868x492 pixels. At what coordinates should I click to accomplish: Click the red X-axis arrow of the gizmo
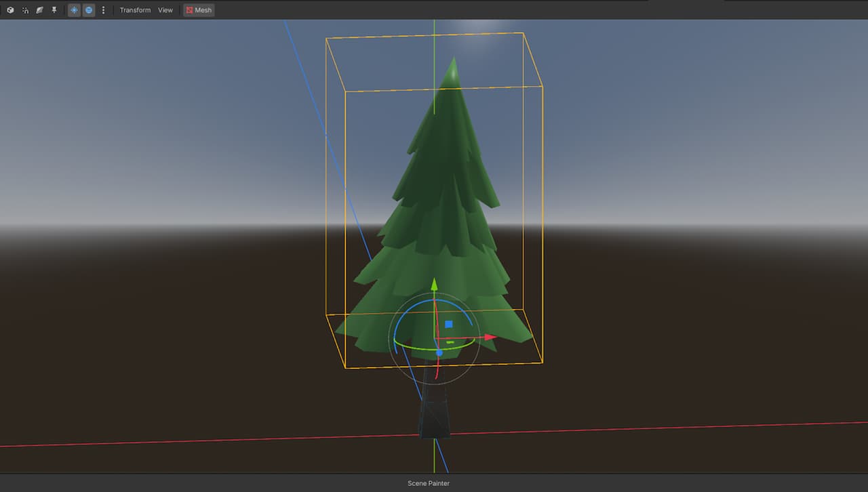(x=490, y=337)
